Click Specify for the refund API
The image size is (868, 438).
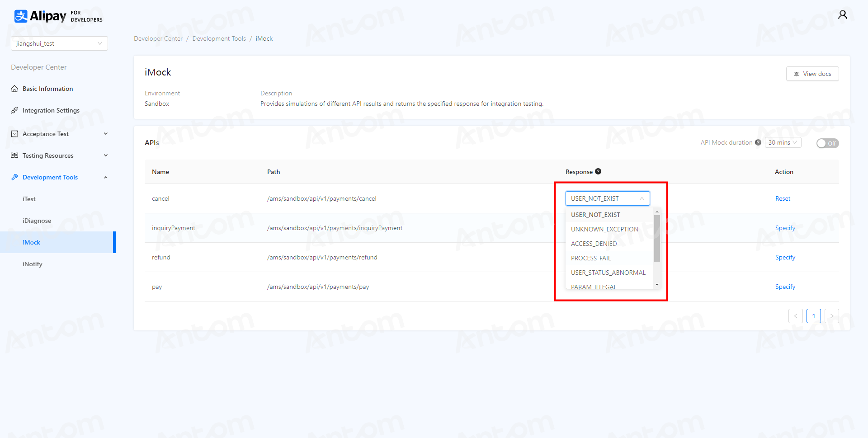(x=785, y=257)
